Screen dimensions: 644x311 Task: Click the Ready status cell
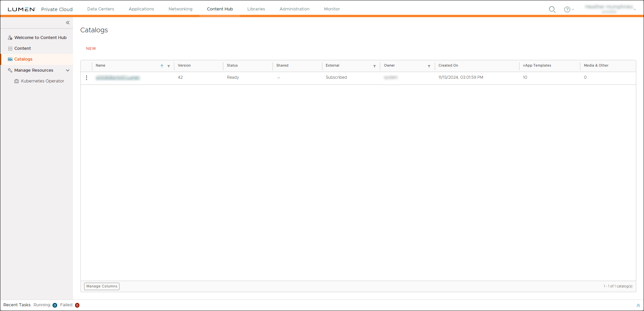point(233,77)
